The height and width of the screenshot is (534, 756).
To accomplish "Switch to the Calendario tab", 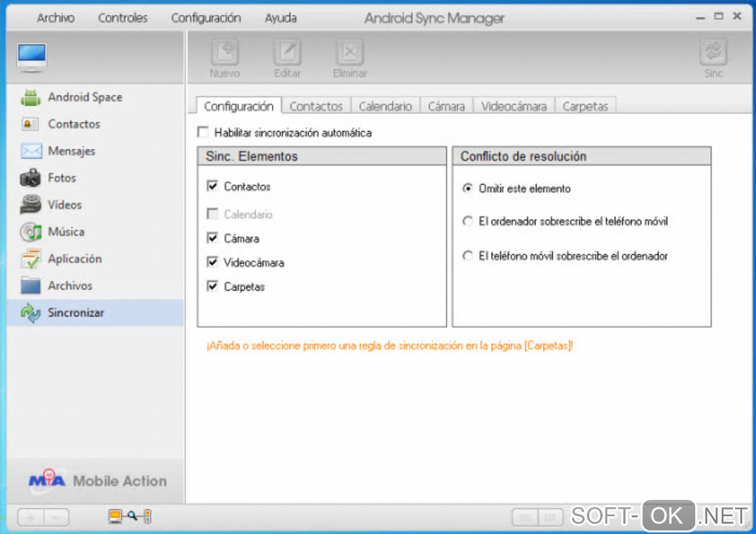I will (x=385, y=106).
